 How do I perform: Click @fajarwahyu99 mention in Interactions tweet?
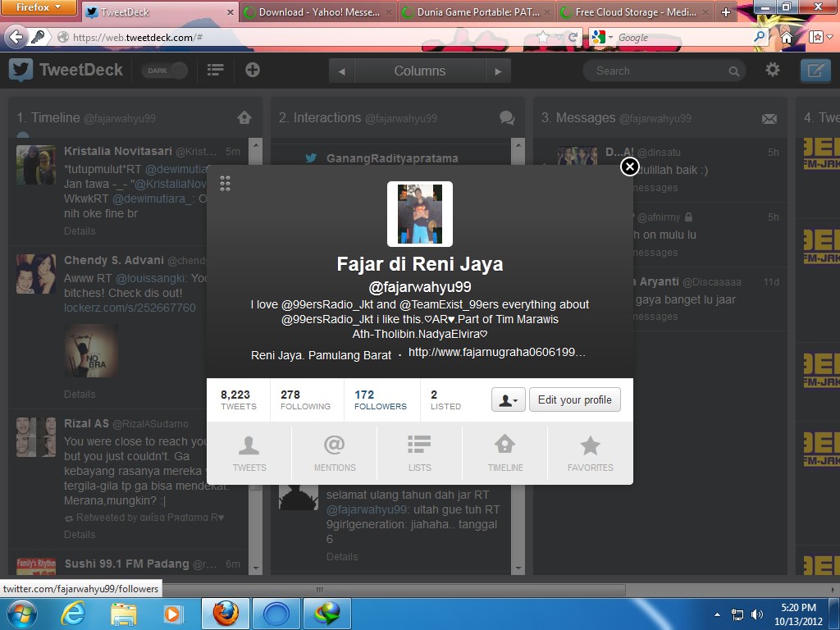367,509
